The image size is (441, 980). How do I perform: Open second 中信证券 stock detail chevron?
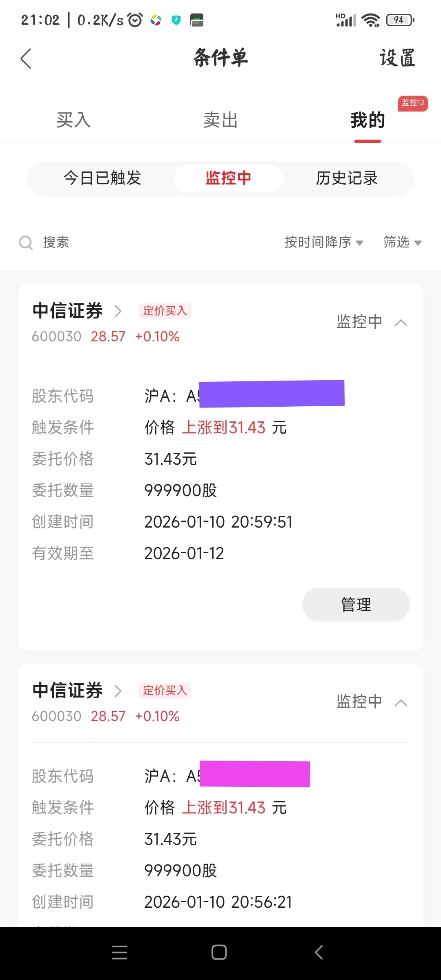[x=118, y=691]
